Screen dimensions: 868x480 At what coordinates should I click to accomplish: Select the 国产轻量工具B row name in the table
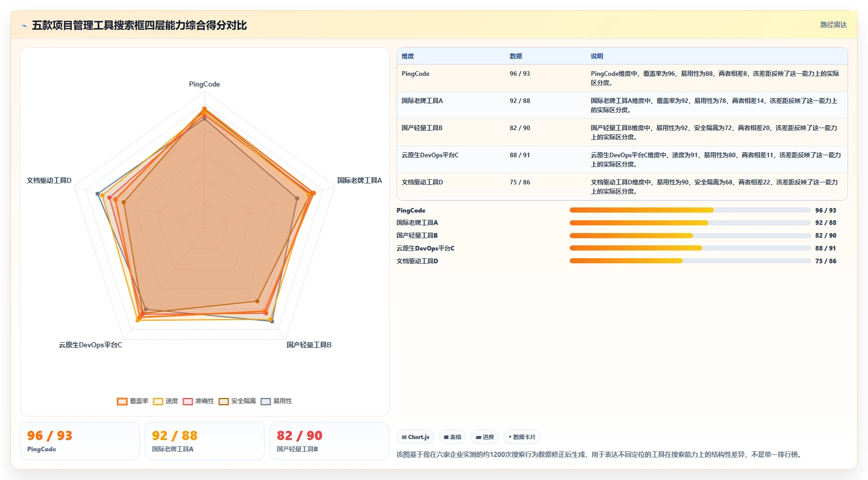(x=422, y=128)
